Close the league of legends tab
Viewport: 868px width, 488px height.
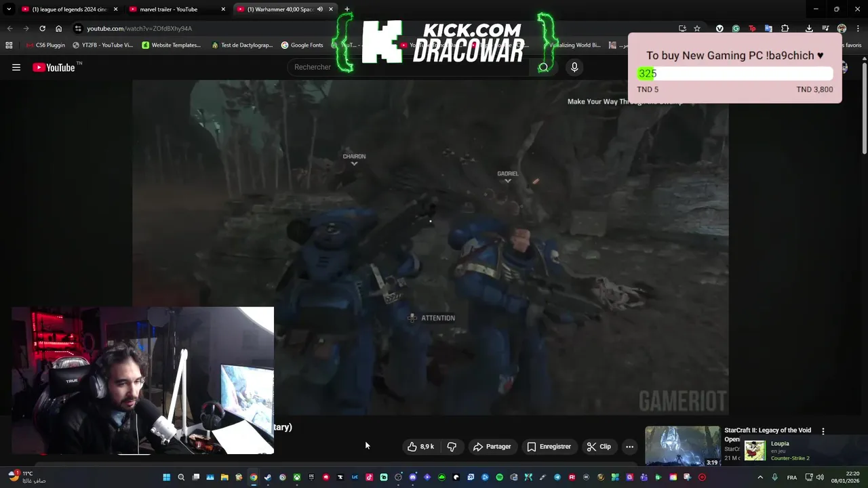click(x=115, y=9)
